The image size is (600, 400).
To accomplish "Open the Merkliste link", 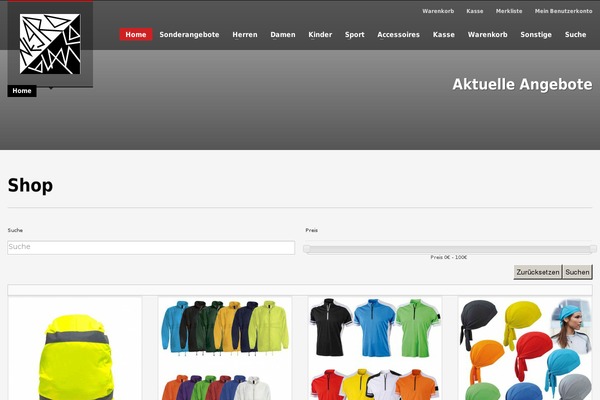I will 509,11.
